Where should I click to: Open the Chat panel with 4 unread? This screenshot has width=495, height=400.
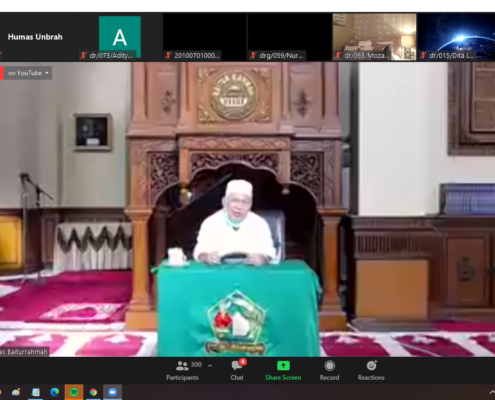point(237,366)
